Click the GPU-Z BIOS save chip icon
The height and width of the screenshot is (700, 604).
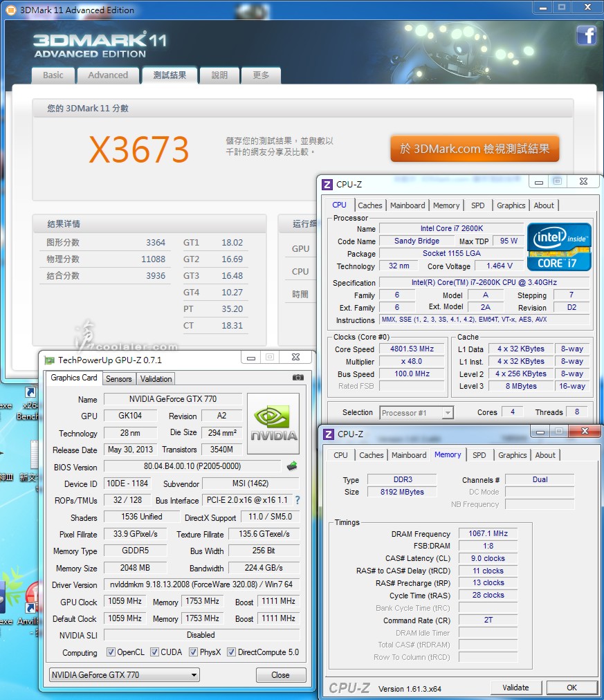click(292, 466)
